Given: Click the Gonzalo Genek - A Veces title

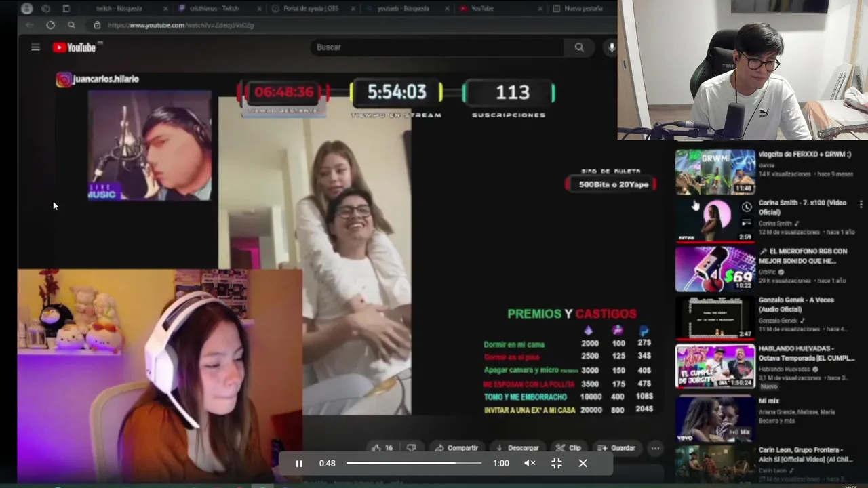Looking at the screenshot, I should [796, 304].
